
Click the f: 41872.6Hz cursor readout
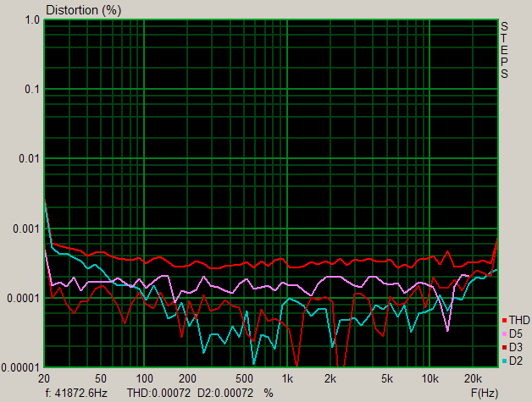tap(75, 393)
